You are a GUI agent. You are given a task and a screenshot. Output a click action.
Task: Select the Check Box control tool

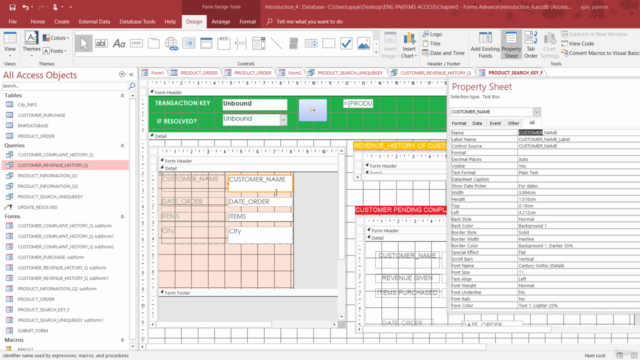346,43
